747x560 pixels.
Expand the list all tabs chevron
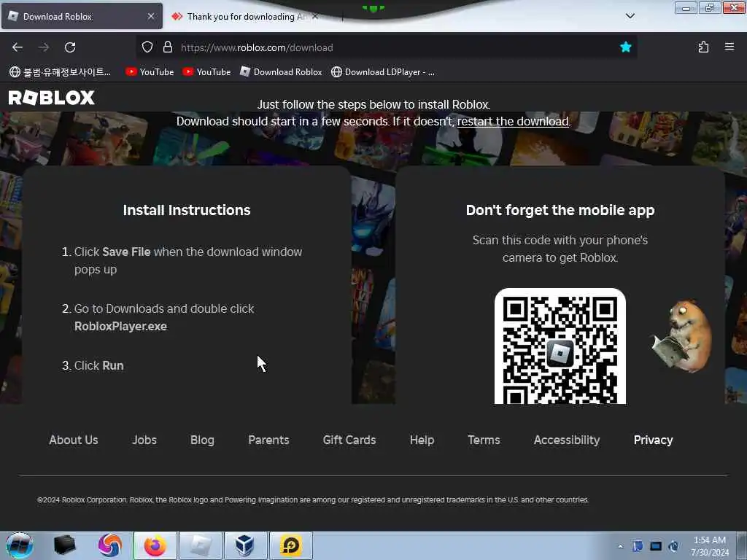pos(630,16)
